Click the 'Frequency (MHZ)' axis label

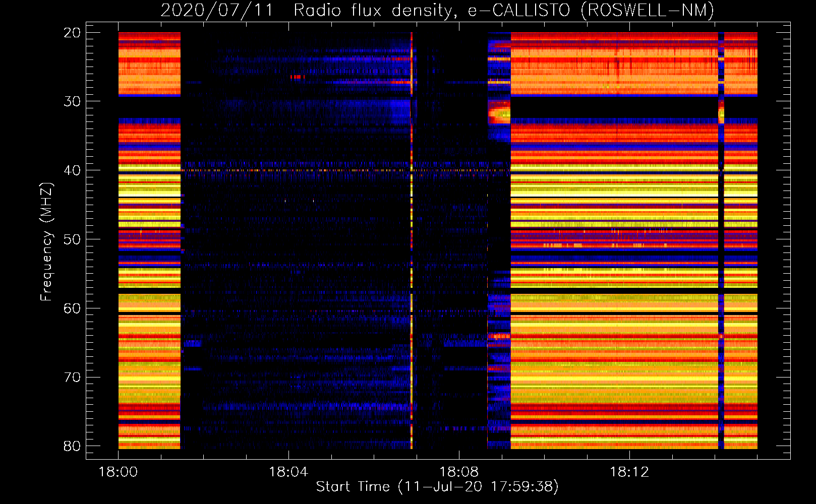click(46, 241)
